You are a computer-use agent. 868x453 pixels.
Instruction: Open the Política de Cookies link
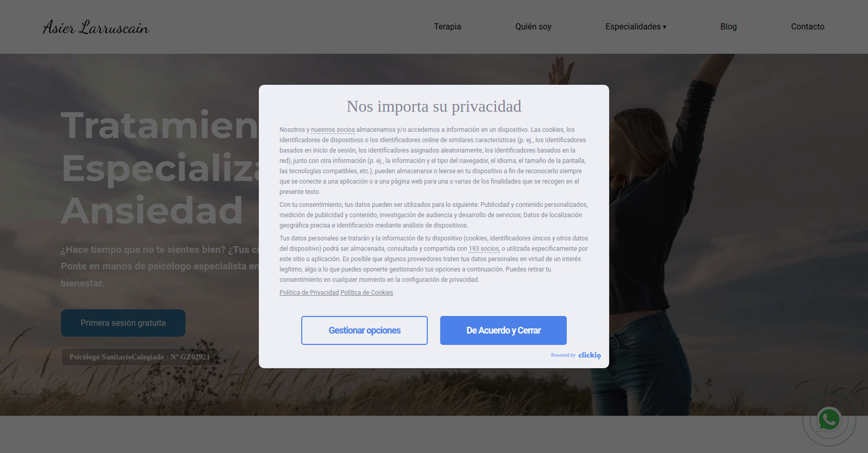click(367, 293)
